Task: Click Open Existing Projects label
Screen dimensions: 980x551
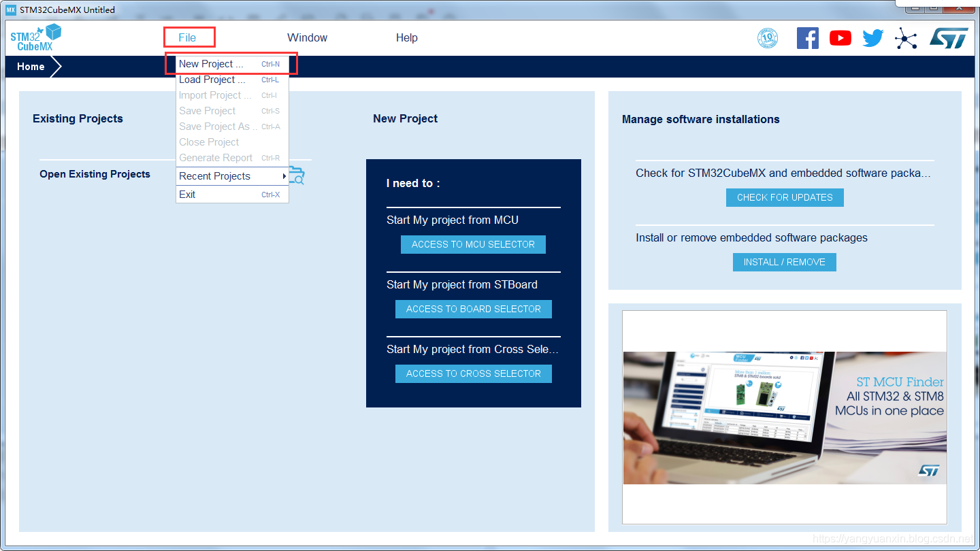Action: click(95, 174)
